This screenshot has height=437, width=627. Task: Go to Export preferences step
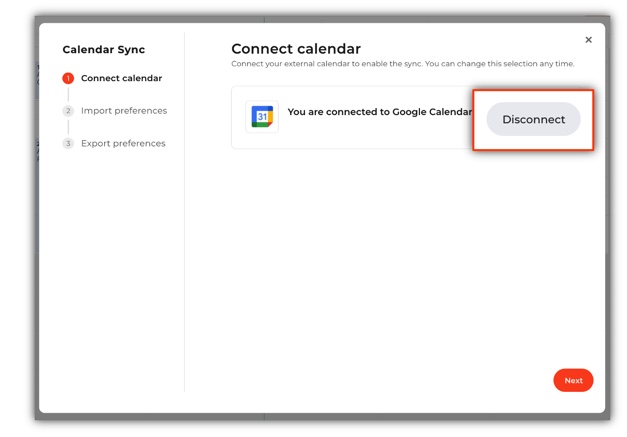click(123, 144)
